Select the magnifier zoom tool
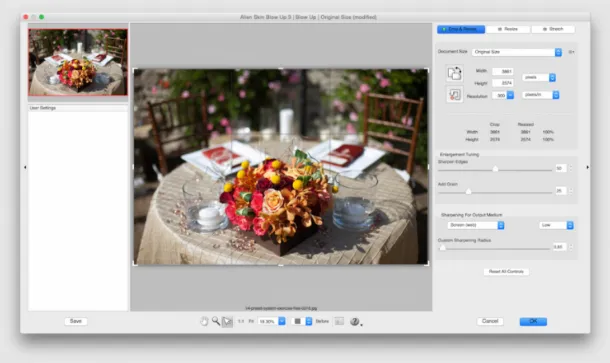Viewport: 610px width, 363px height. pyautogui.click(x=216, y=321)
